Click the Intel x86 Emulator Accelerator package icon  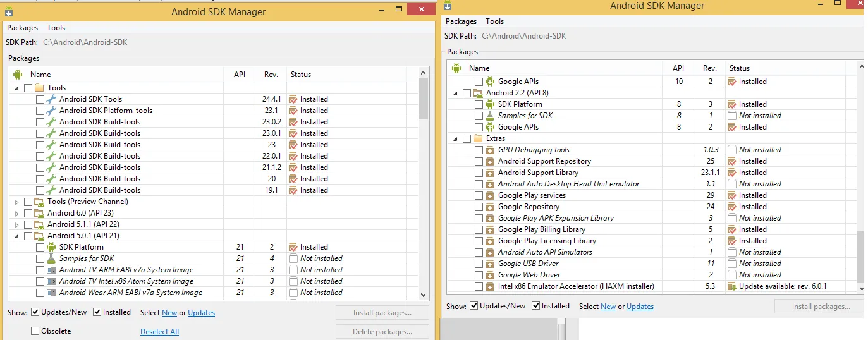(490, 286)
